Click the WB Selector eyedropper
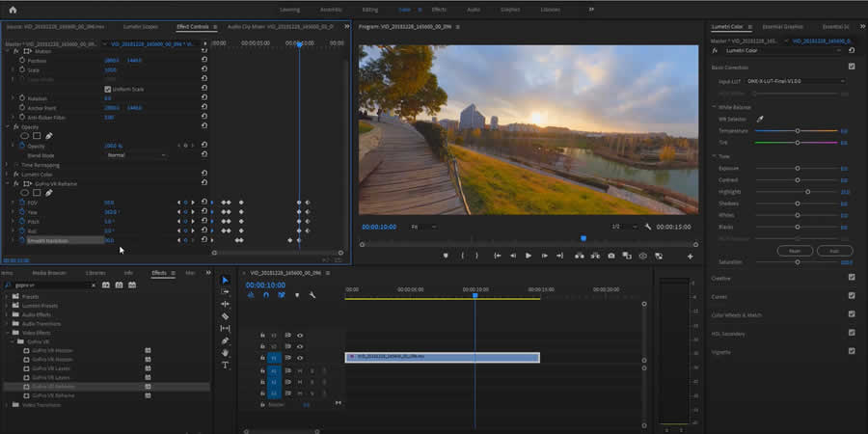Image resolution: width=868 pixels, height=434 pixels. click(x=760, y=118)
